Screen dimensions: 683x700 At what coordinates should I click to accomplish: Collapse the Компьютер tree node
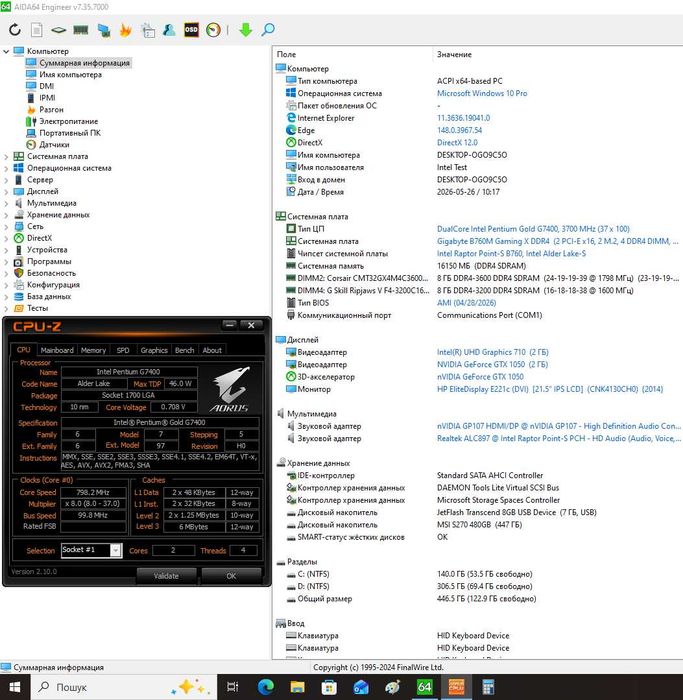click(6, 51)
